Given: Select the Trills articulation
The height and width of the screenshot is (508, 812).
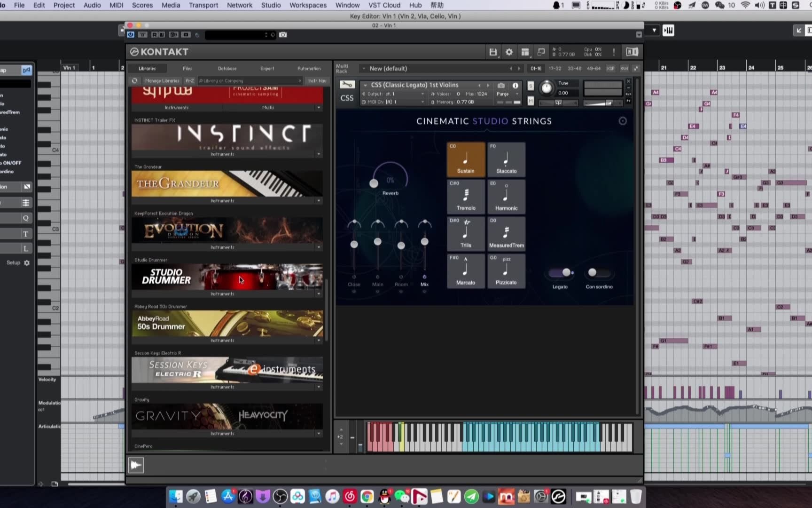Looking at the screenshot, I should [x=466, y=234].
